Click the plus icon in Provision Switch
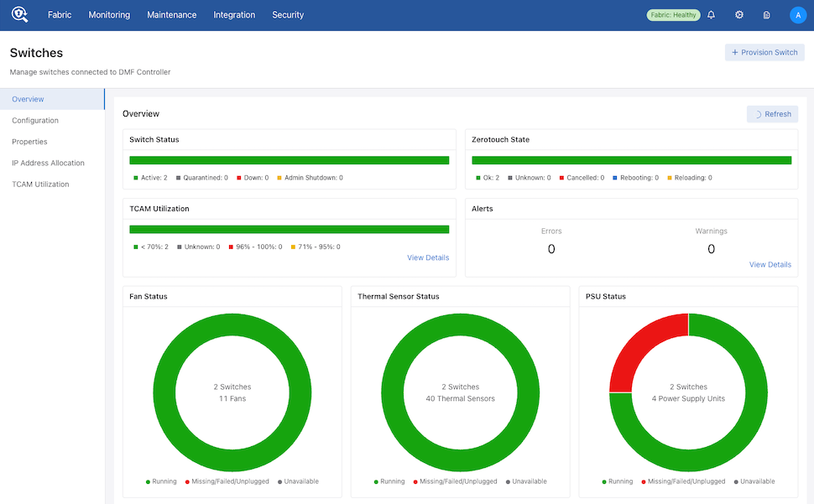The width and height of the screenshot is (814, 504). pyautogui.click(x=735, y=53)
